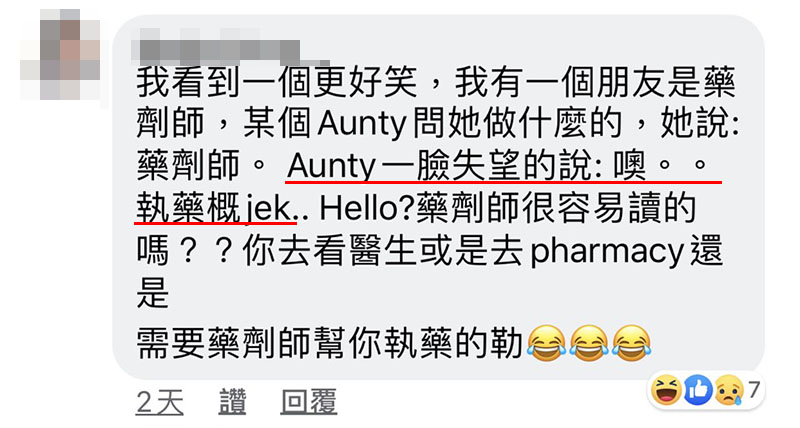Click the phrase 藥劑師很容易讀的
Image resolution: width=800 pixels, height=428 pixels.
coord(556,208)
